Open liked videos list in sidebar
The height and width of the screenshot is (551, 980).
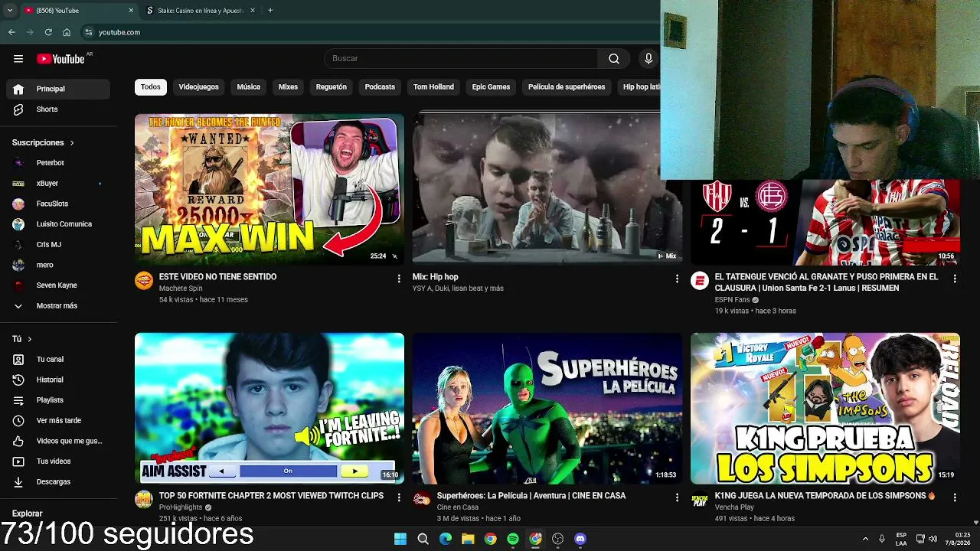click(58, 441)
